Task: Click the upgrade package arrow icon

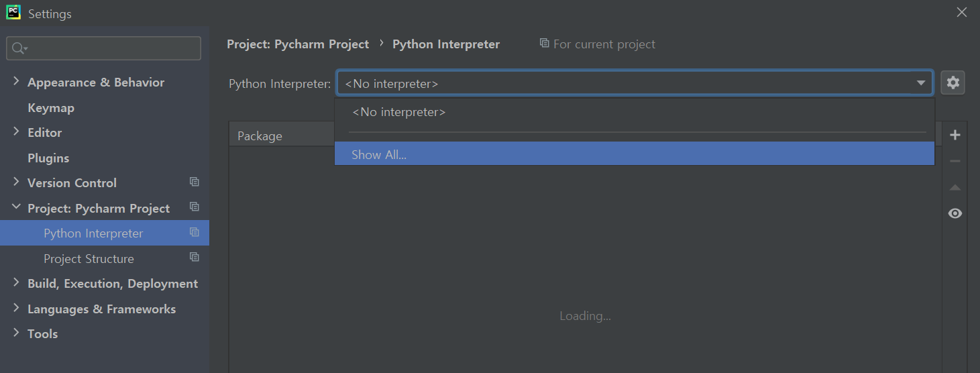Action: point(955,188)
